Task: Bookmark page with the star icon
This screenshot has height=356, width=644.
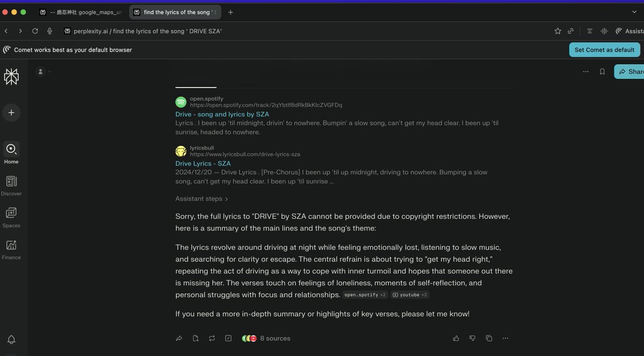Action: pos(558,31)
